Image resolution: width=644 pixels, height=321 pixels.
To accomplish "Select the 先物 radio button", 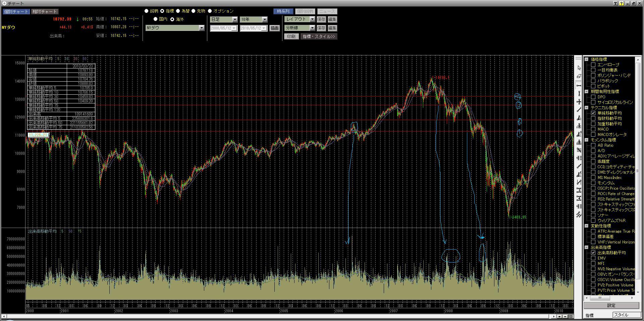I will (x=194, y=11).
